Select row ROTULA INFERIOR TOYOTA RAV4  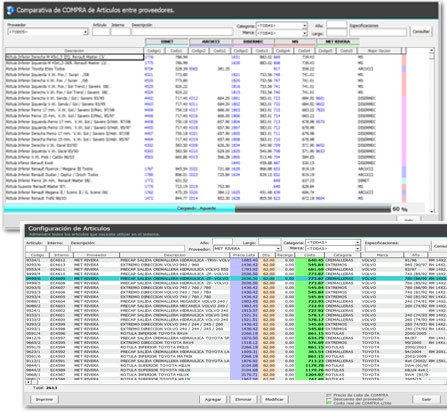(x=236, y=333)
